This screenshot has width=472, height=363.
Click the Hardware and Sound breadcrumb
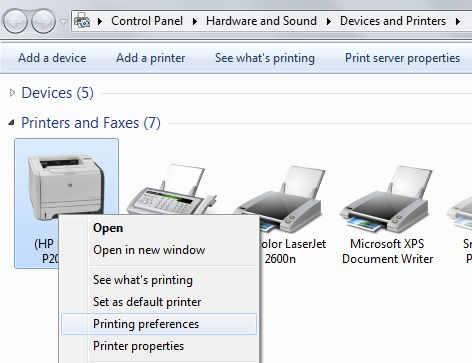coord(261,21)
